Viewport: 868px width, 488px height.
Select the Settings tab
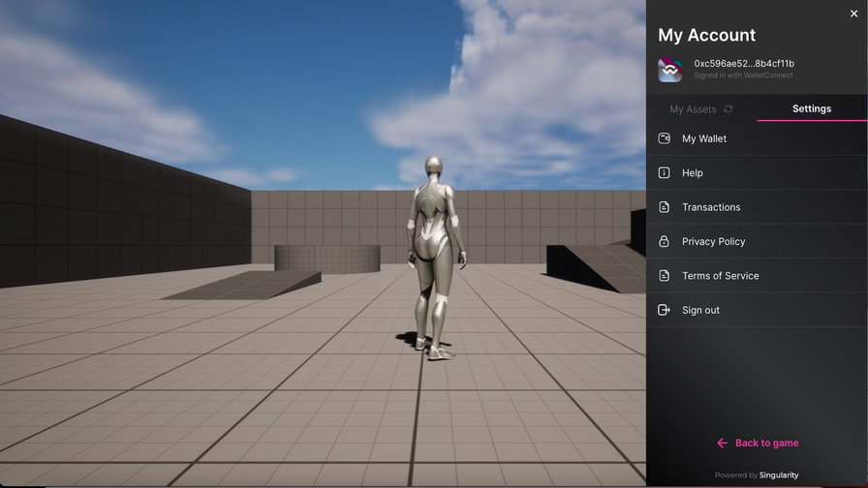point(812,108)
